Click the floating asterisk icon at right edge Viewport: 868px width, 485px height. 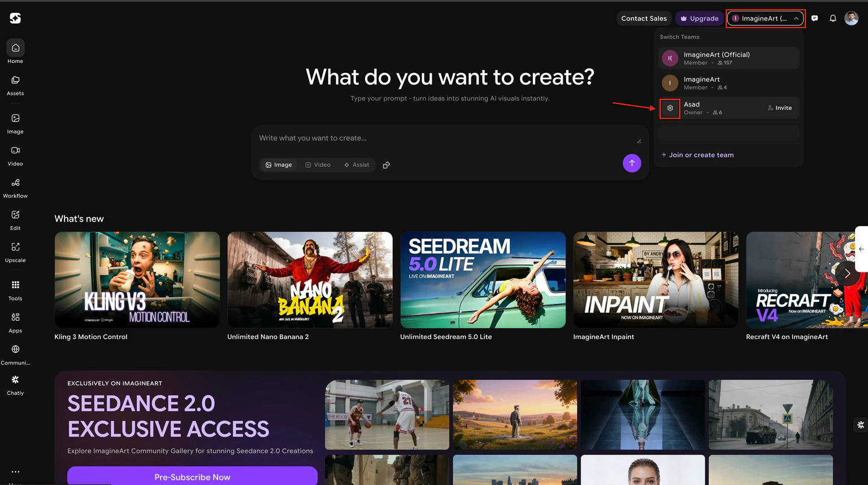[x=861, y=425]
